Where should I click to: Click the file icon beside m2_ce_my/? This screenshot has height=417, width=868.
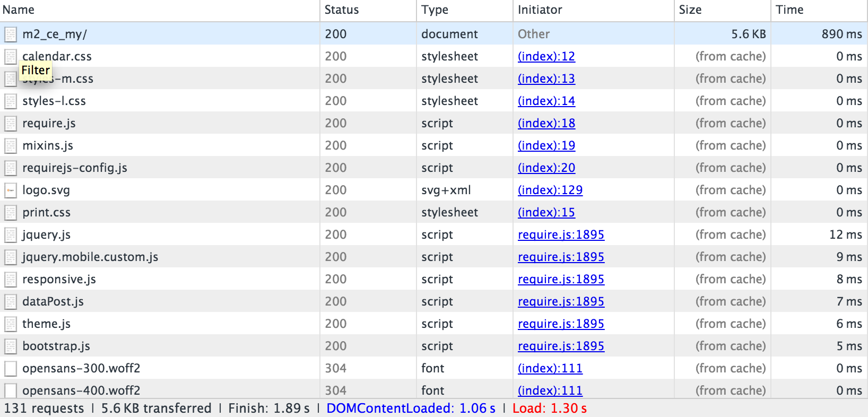(11, 34)
